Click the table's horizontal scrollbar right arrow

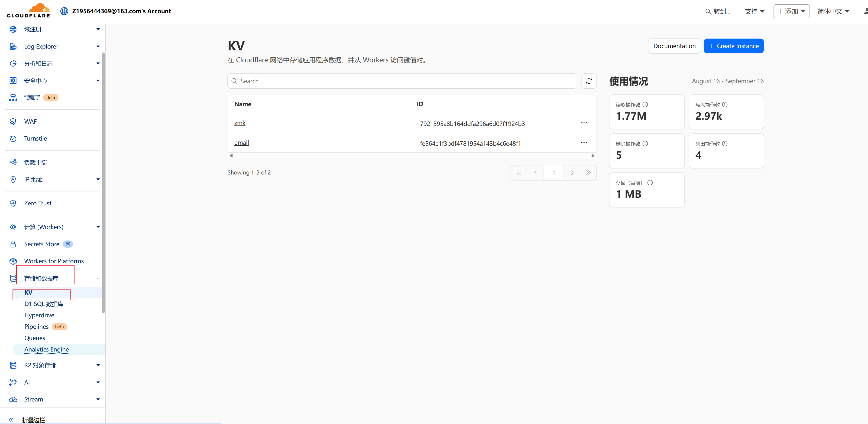pos(593,155)
